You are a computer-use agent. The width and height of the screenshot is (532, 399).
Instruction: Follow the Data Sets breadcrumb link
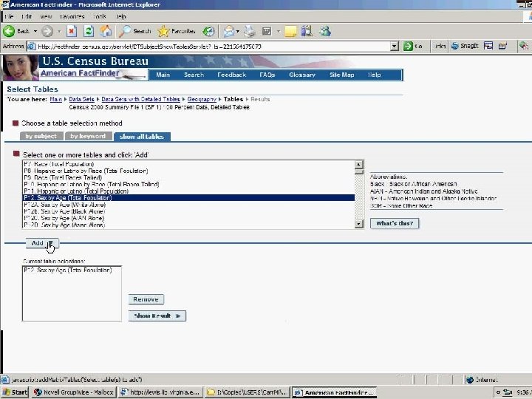tap(81, 99)
